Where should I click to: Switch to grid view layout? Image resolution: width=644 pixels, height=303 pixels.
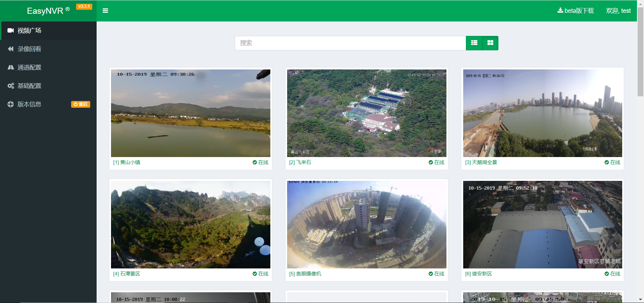point(490,43)
